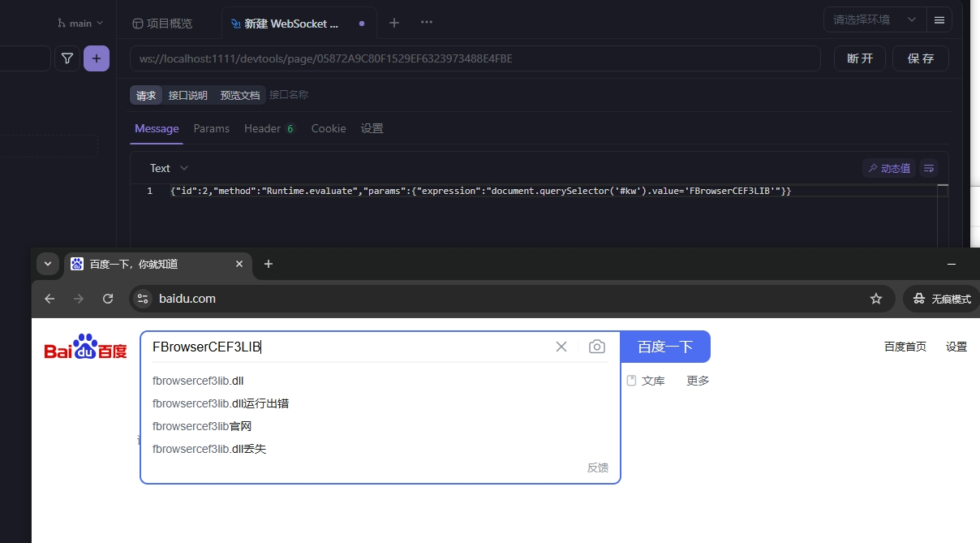Click the browser page refresh icon
This screenshot has width=980, height=543.
pyautogui.click(x=108, y=298)
